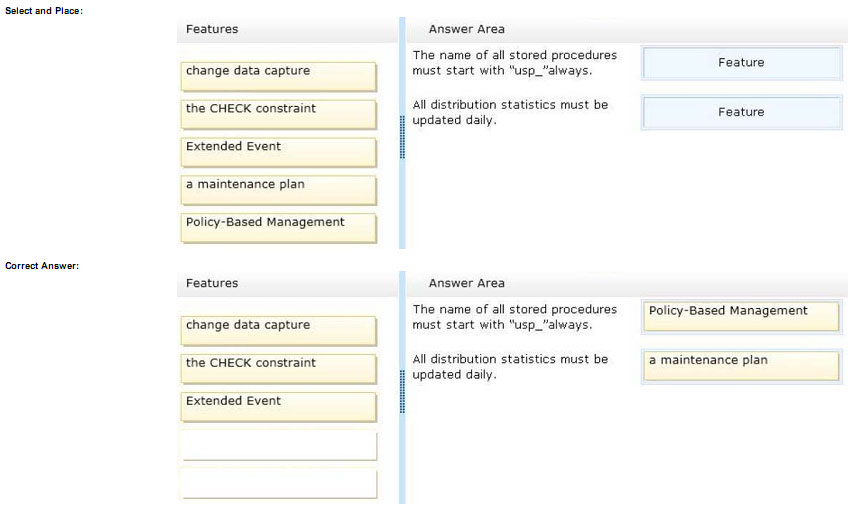Click the last empty slot in Correct Answer Features
This screenshot has height=513, width=857.
point(278,483)
